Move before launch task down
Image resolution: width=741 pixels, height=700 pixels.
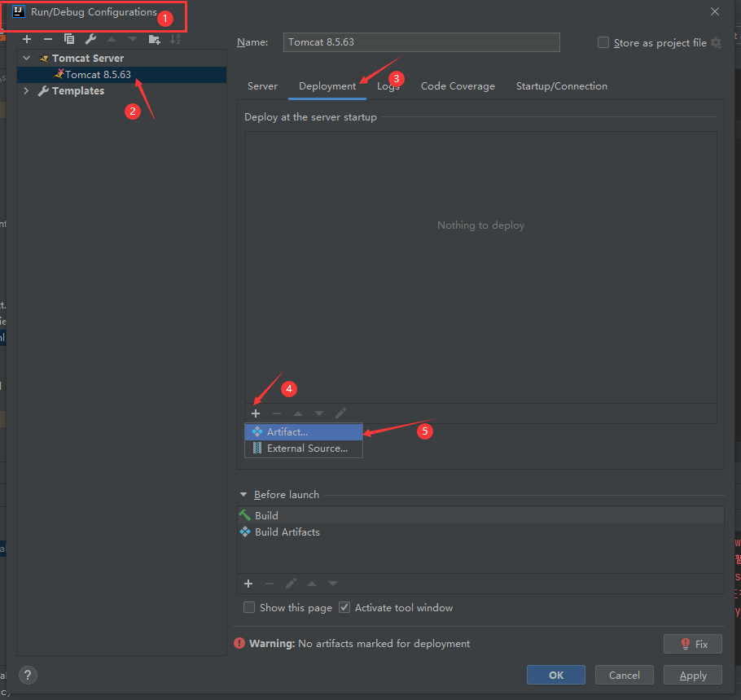point(333,584)
